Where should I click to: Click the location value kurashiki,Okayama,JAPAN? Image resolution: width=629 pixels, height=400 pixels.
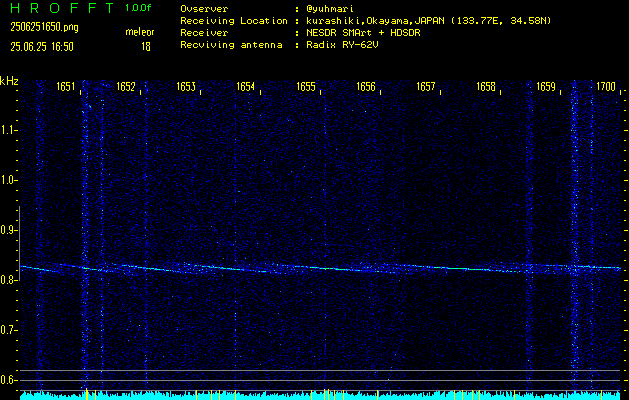coord(377,21)
